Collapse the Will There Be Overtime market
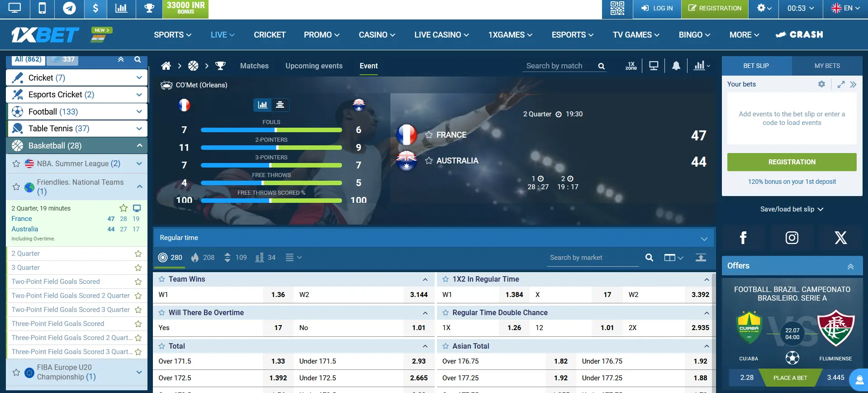Image resolution: width=868 pixels, height=393 pixels. (x=425, y=313)
